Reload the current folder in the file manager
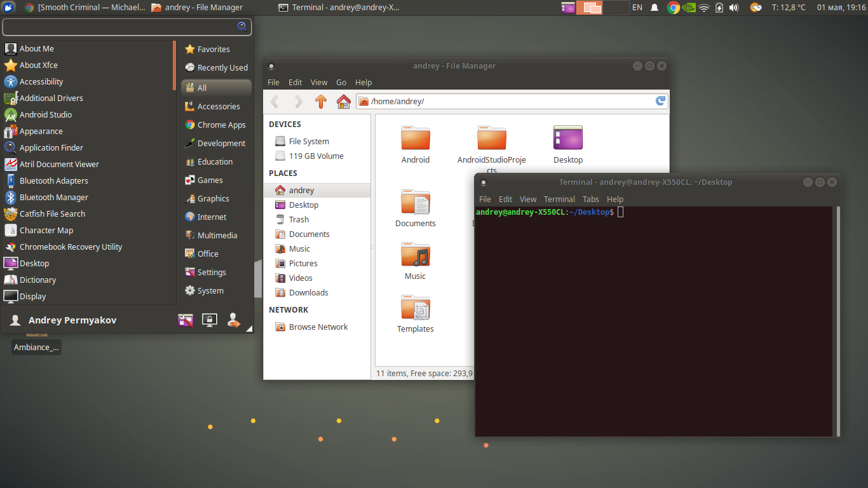Image resolution: width=868 pixels, height=488 pixels. click(x=660, y=100)
